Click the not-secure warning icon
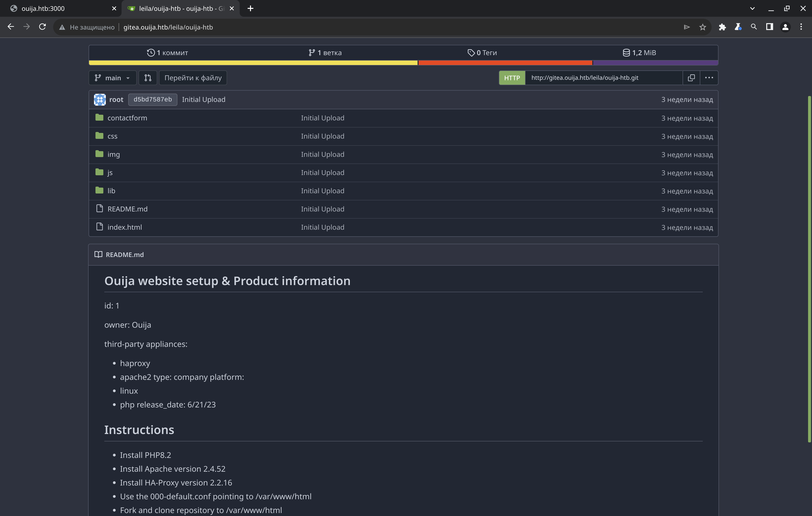The height and width of the screenshot is (516, 812). [x=62, y=27]
